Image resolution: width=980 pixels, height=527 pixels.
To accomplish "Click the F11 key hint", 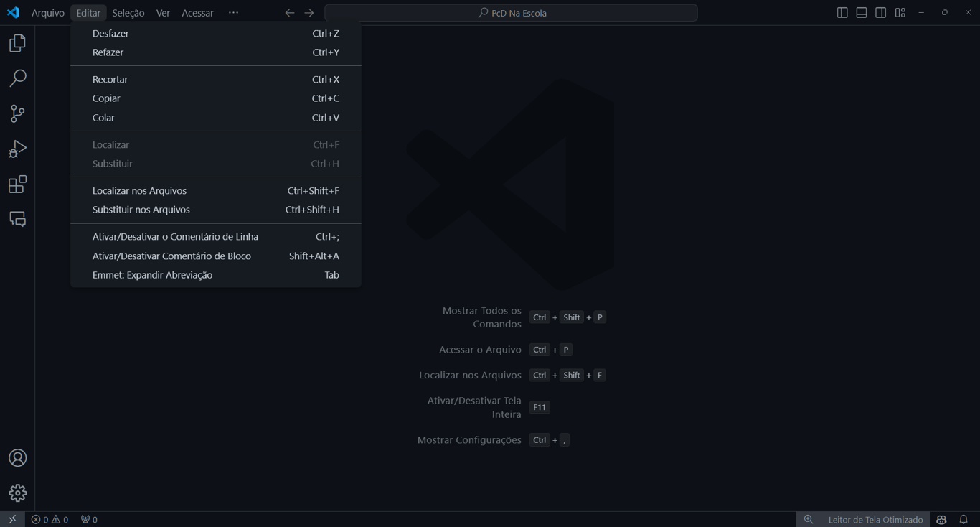I will [540, 407].
